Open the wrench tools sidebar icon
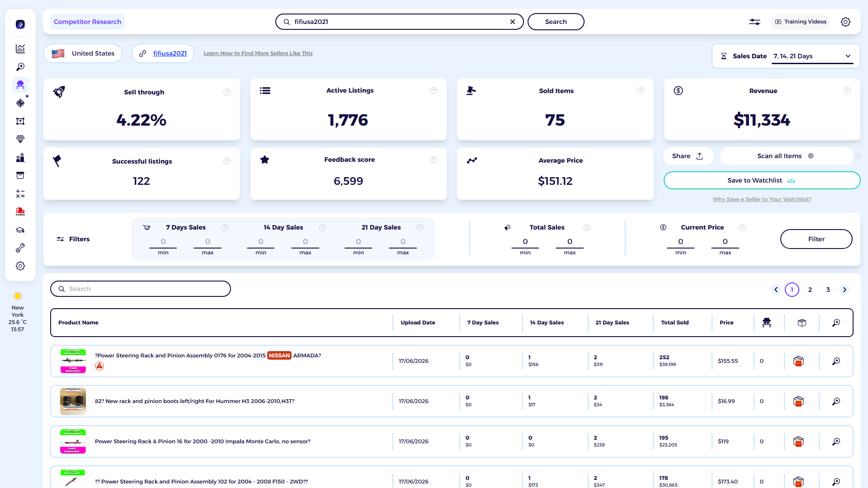The image size is (868, 488). pyautogui.click(x=20, y=248)
